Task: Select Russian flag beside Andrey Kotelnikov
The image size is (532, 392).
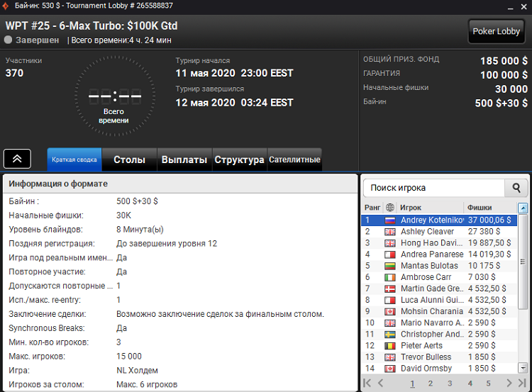Action: coord(390,220)
